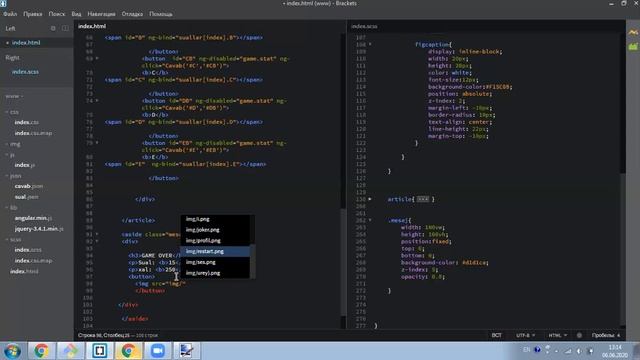The width and height of the screenshot is (640, 360).
Task: Open Live Preview lightning icon
Action: (x=633, y=32)
